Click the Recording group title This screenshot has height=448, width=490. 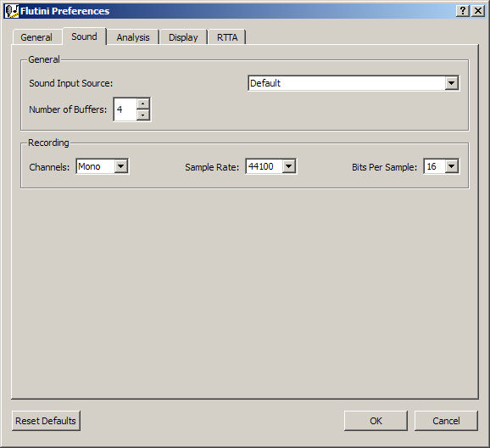pos(48,143)
